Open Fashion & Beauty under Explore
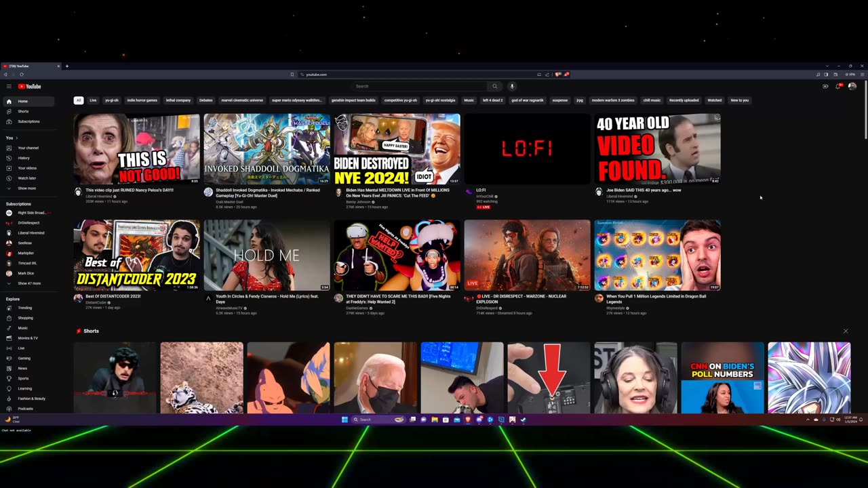The image size is (868, 488). [x=29, y=399]
